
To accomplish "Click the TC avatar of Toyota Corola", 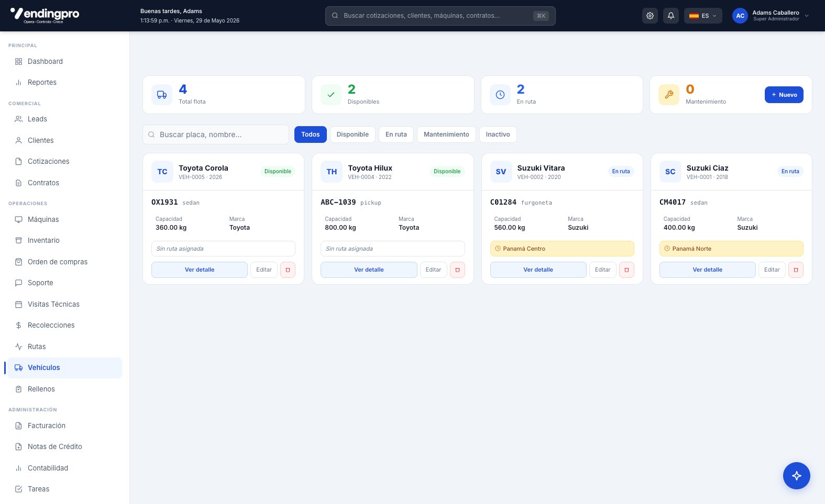I will pyautogui.click(x=162, y=172).
